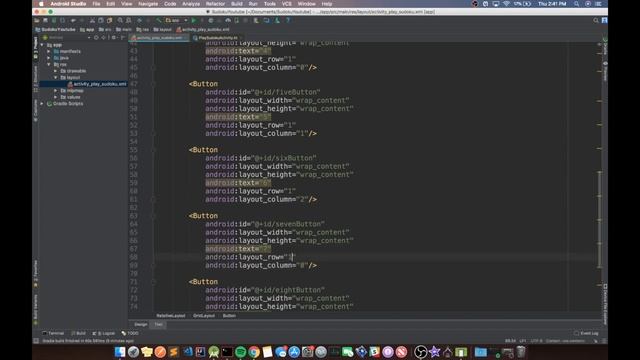Open the Navigate menu
Viewport: 640px width, 360px height.
click(x=148, y=4)
